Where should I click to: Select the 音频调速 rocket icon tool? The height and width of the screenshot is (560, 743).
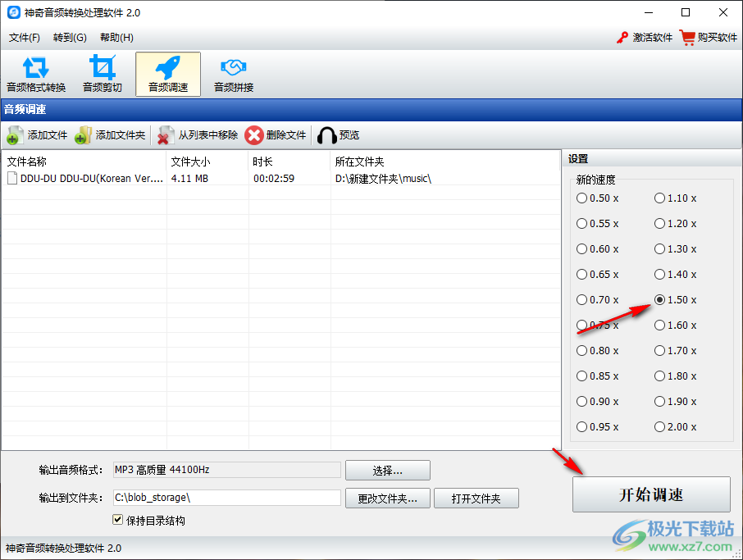168,74
